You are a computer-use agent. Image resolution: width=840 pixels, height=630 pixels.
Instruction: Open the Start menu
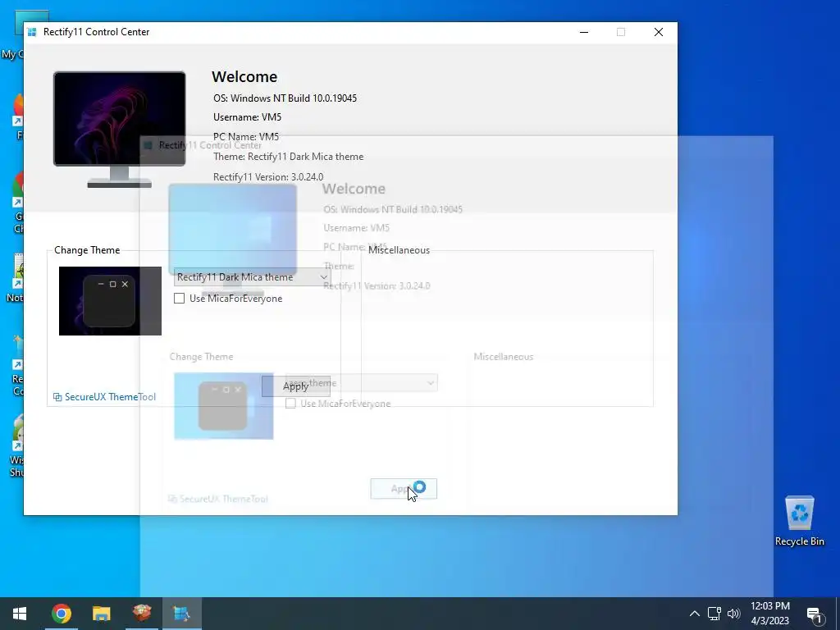coord(20,614)
